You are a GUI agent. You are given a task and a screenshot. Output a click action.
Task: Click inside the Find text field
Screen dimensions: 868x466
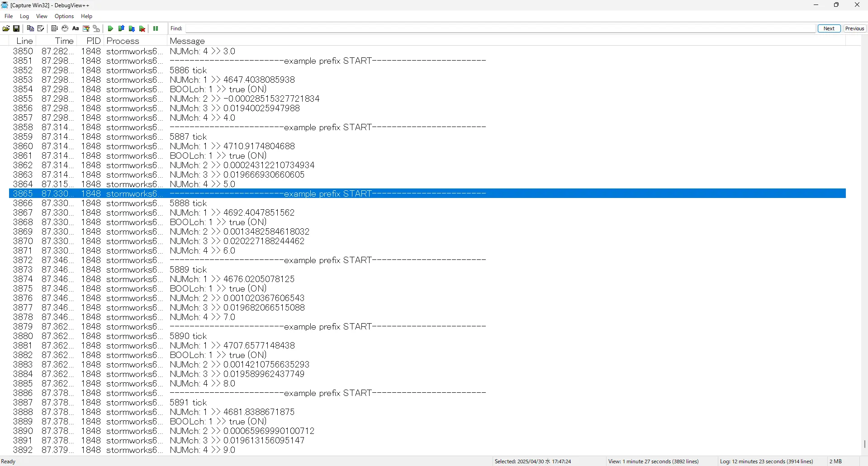click(500, 28)
